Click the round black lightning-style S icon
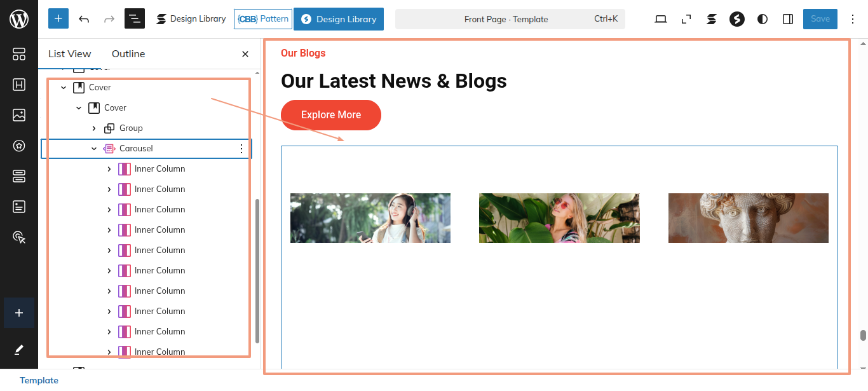This screenshot has height=391, width=868. (x=737, y=19)
